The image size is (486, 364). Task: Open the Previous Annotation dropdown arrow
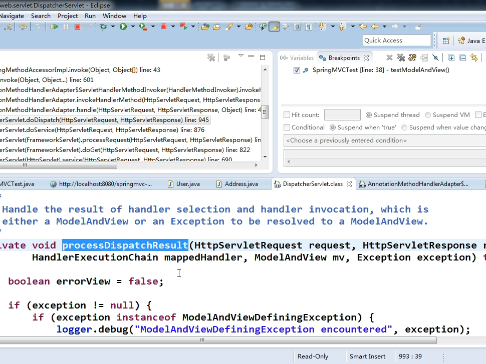tap(352, 26)
